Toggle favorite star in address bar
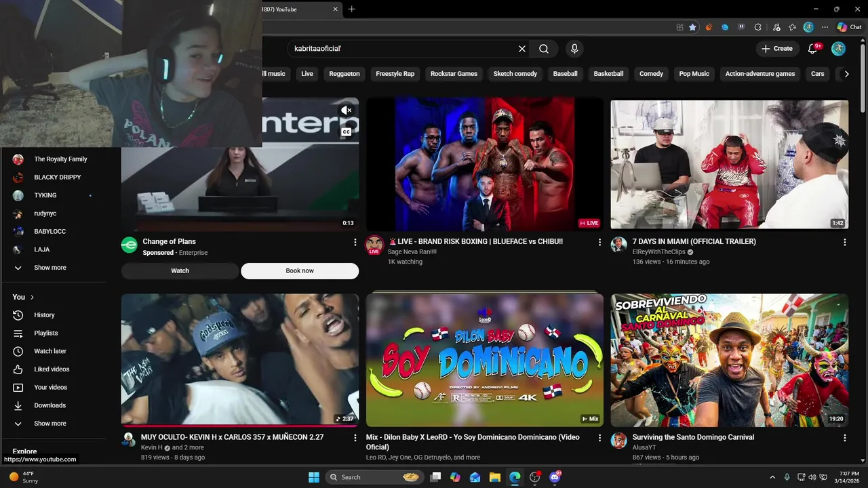 692,27
